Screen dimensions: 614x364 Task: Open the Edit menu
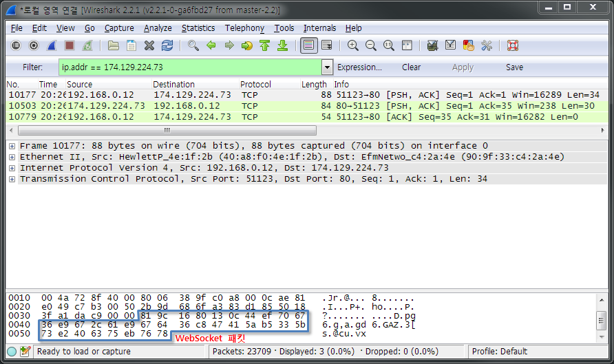pyautogui.click(x=39, y=28)
